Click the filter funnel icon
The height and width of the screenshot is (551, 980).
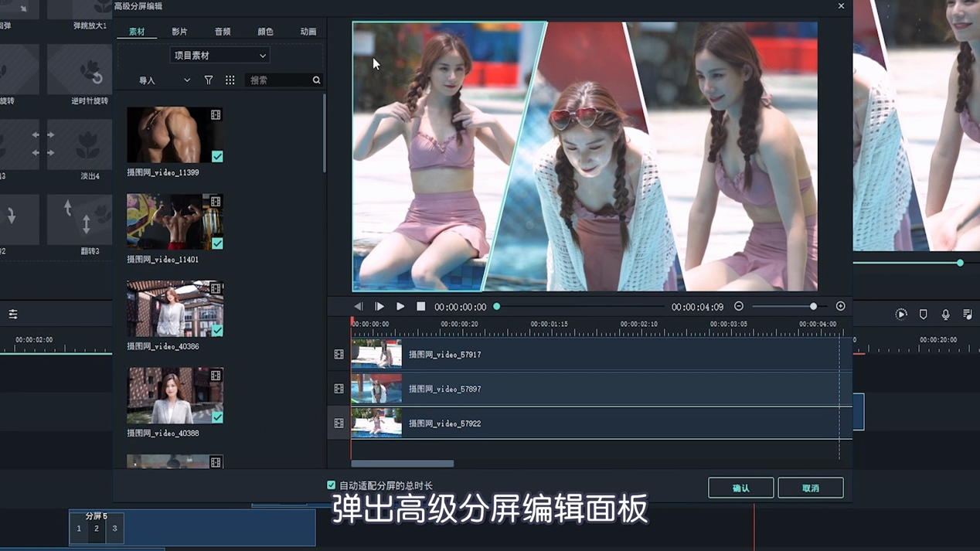point(209,80)
